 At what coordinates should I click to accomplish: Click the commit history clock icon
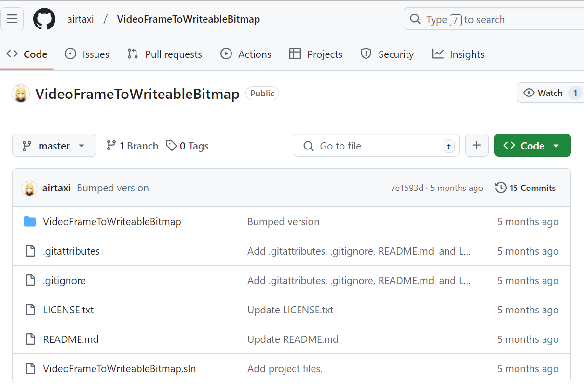coord(501,188)
